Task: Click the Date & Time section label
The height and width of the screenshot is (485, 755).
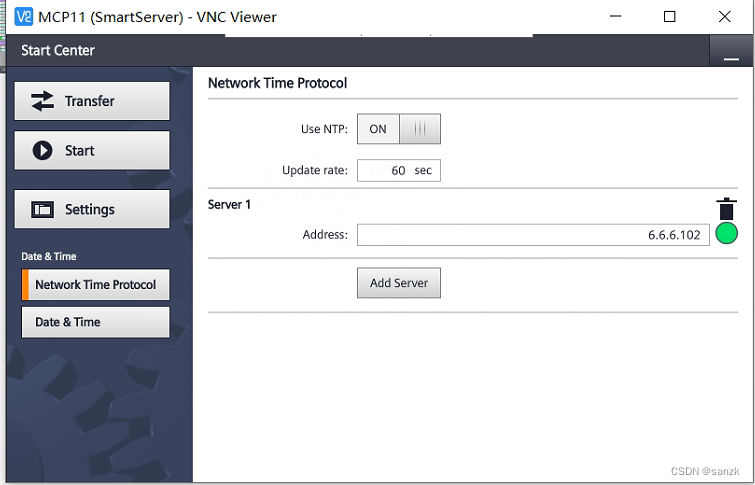Action: pos(49,256)
